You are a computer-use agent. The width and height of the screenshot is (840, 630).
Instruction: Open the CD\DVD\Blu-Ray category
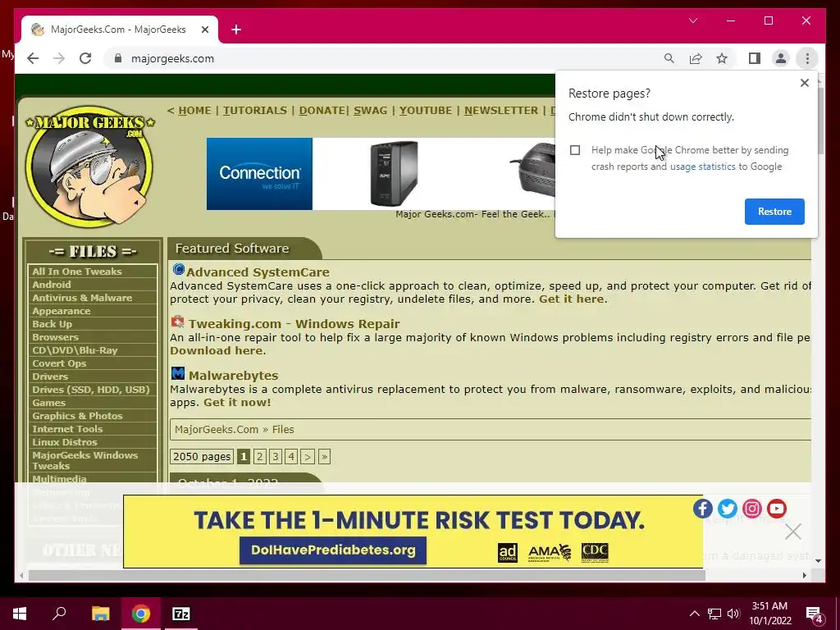click(x=75, y=350)
